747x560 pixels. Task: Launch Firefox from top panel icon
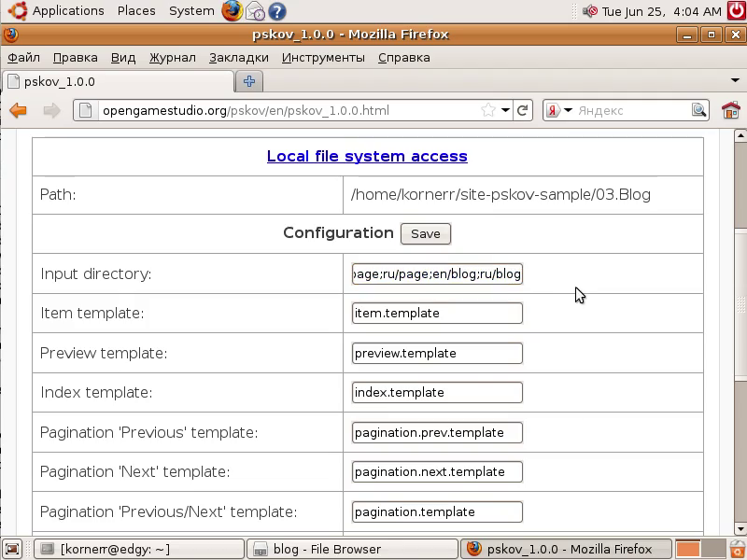(x=233, y=11)
